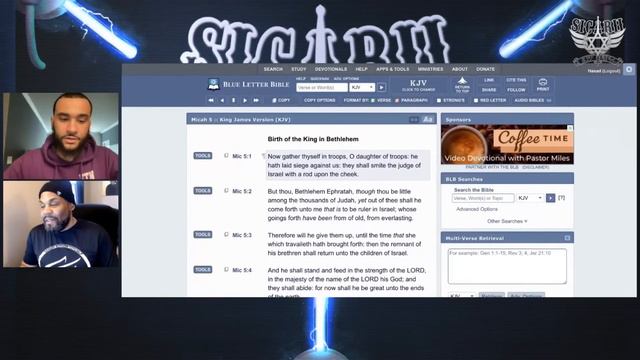Screen dimensions: 640x360
Task: Click the parallel view icon in Micah 5 header
Action: pos(414,120)
